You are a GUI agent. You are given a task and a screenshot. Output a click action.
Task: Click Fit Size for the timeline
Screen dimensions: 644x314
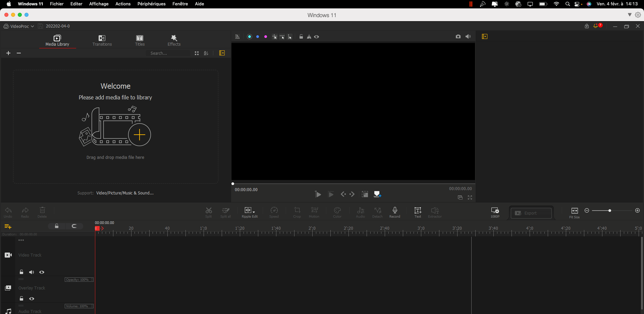coord(575,213)
